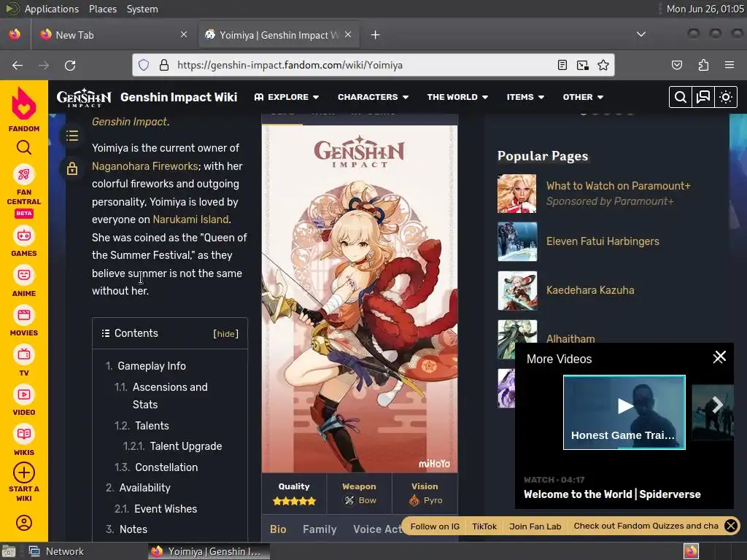This screenshot has width=747, height=560.
Task: Open the browser extensions puzzle icon
Action: point(703,65)
